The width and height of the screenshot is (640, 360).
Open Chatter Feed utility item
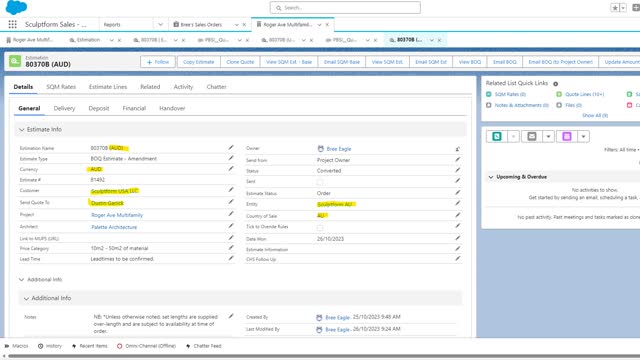[x=203, y=346]
